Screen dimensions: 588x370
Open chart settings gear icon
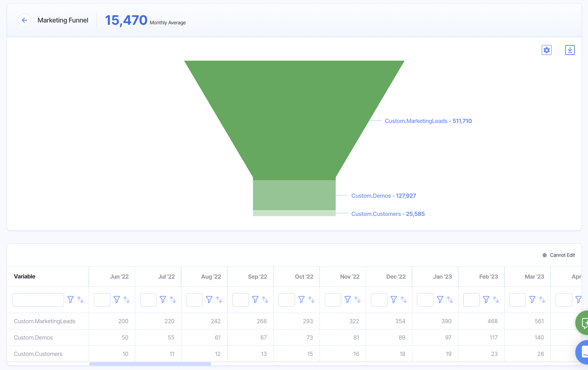pyautogui.click(x=546, y=50)
